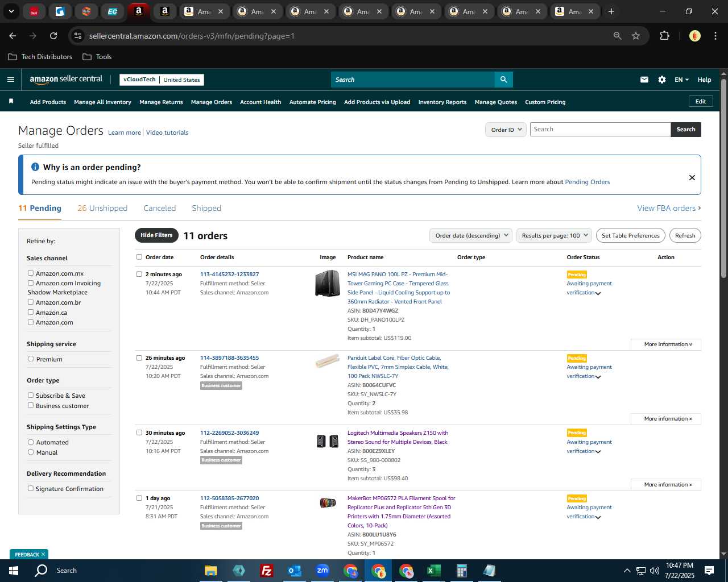Open File Explorer from the taskbar

click(211, 571)
